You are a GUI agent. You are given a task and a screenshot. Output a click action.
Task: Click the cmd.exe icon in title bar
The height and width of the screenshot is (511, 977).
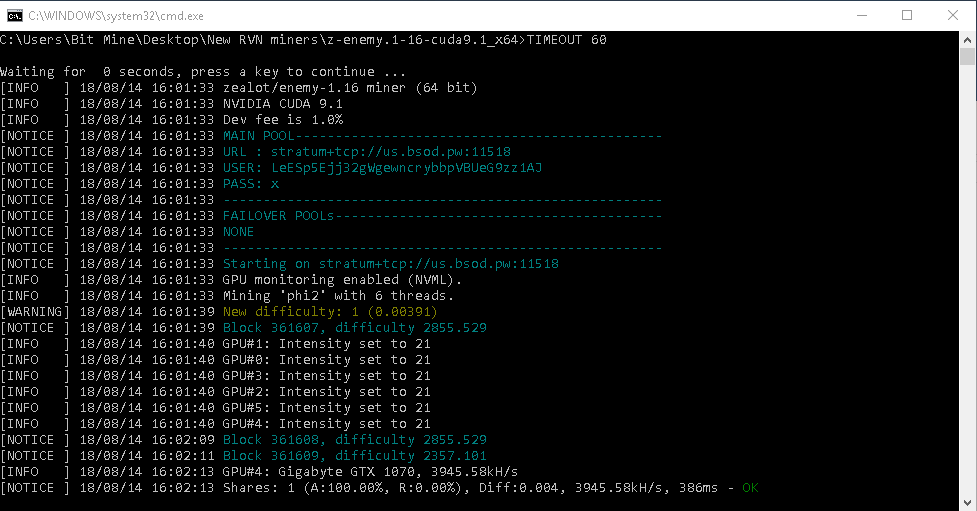[x=14, y=16]
